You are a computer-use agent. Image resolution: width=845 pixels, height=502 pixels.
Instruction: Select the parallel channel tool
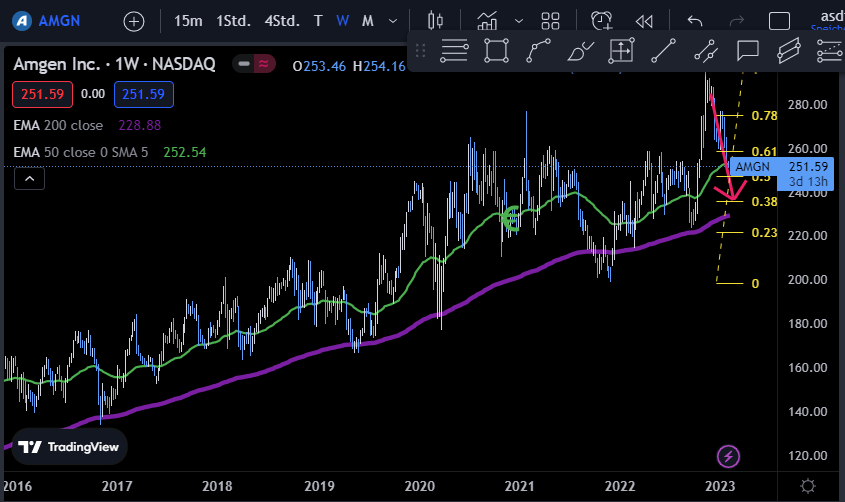click(789, 51)
